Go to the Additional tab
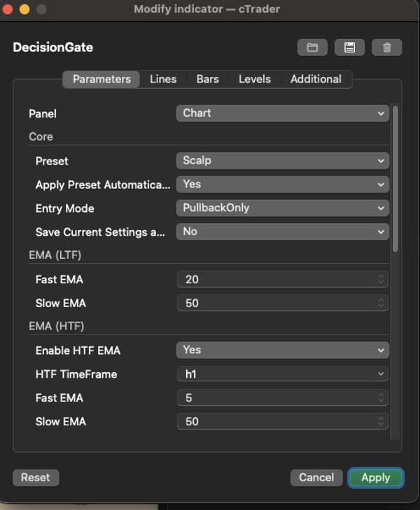 click(316, 79)
